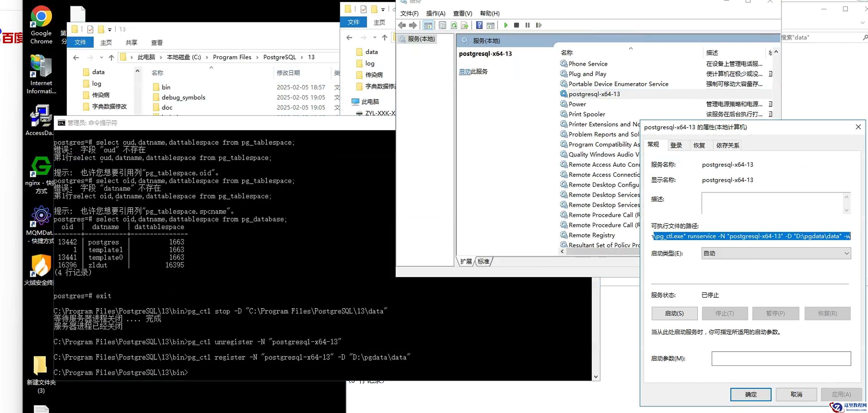Screen dimensions: 868x413
Task: Toggle the Show/Hide Console Tree icon
Action: [x=428, y=25]
